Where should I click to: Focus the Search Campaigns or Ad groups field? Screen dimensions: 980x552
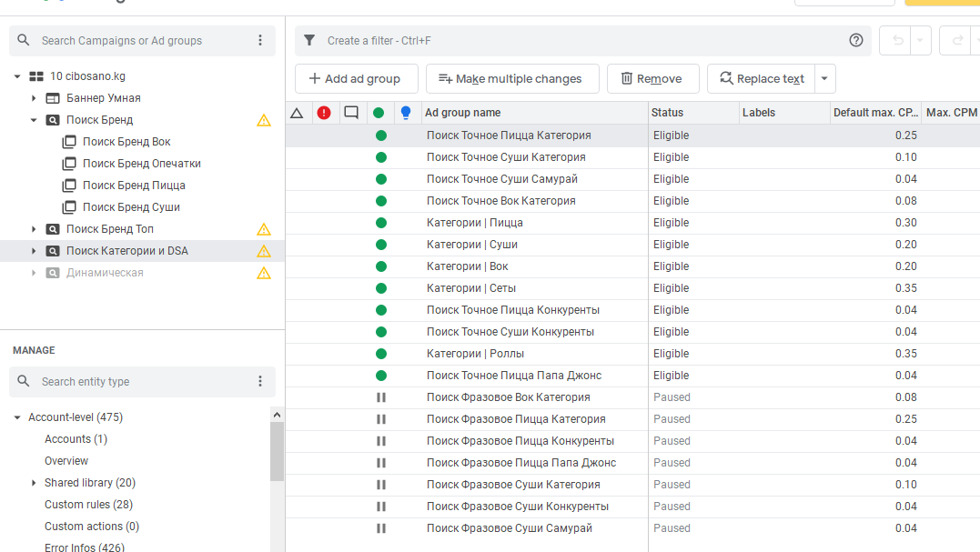[x=143, y=41]
